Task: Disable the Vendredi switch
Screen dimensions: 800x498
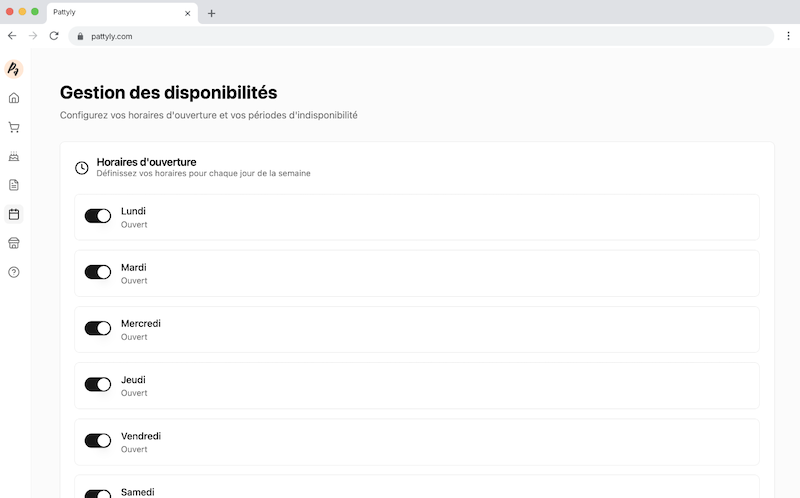Action: tap(98, 440)
